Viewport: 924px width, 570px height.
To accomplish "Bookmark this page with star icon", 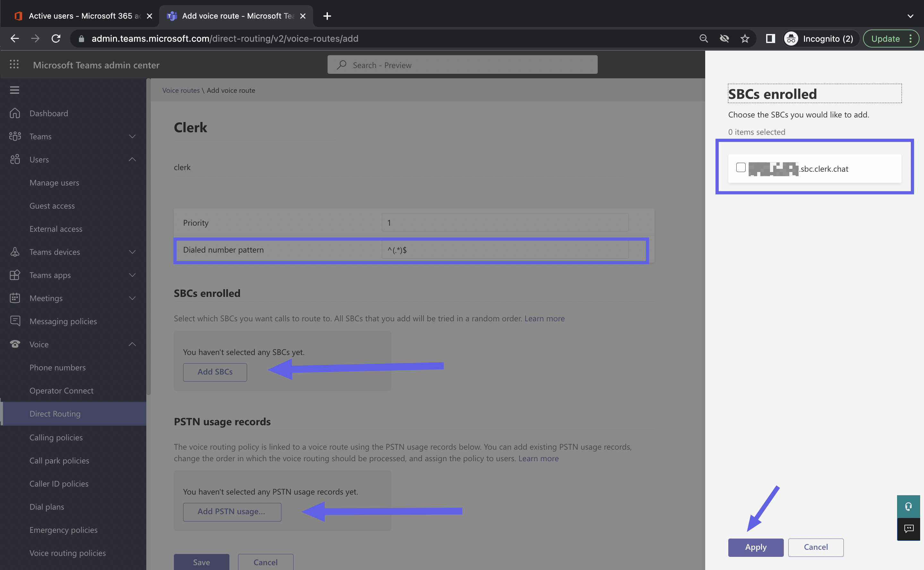I will point(745,39).
